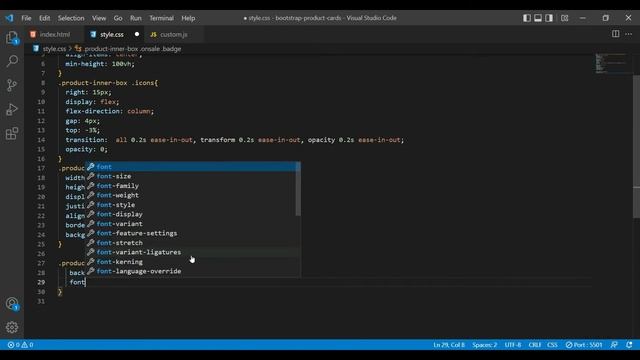Switch to the style.css tab
640x360 pixels.
111,35
